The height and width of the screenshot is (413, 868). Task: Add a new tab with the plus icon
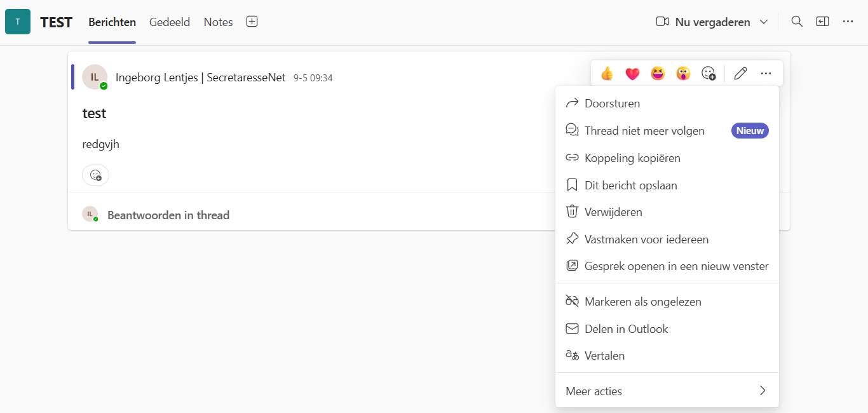(x=252, y=22)
